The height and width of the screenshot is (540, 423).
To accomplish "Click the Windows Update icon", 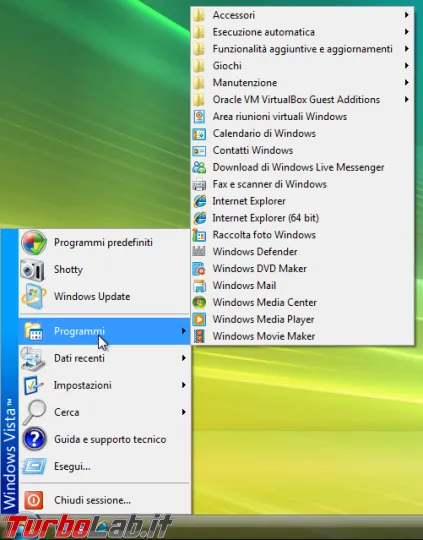I will coord(33,297).
